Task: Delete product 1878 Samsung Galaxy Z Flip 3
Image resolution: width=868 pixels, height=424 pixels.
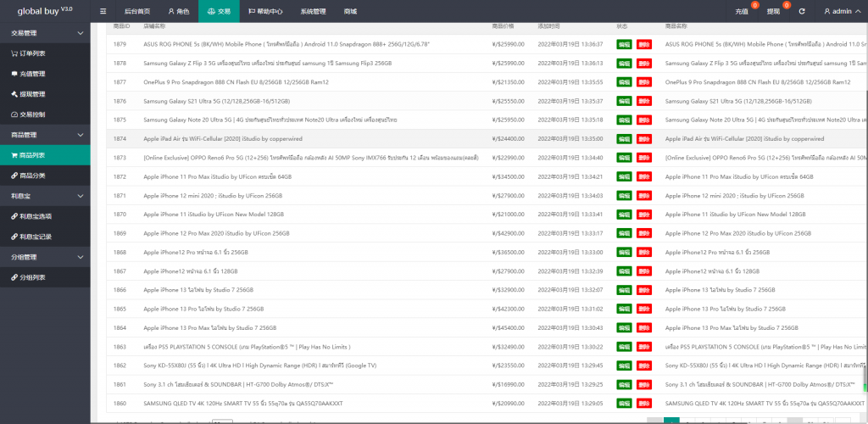Action: (x=644, y=63)
